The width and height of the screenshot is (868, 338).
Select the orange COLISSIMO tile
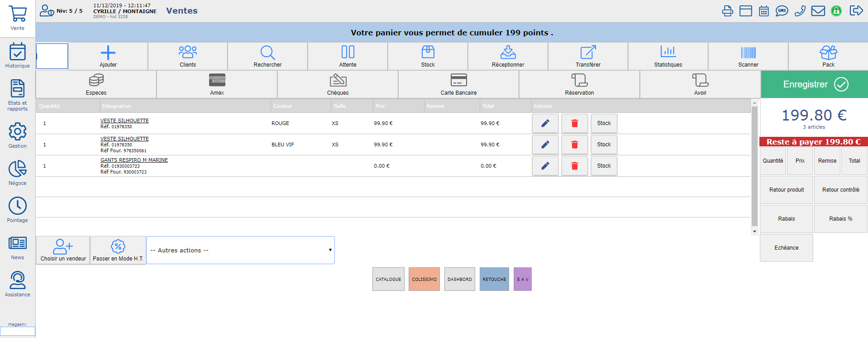point(424,279)
